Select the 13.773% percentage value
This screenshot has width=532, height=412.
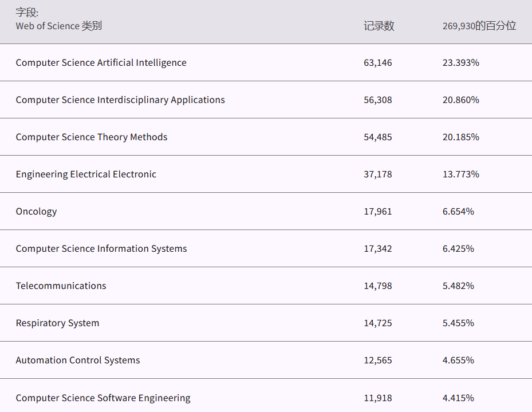click(461, 175)
